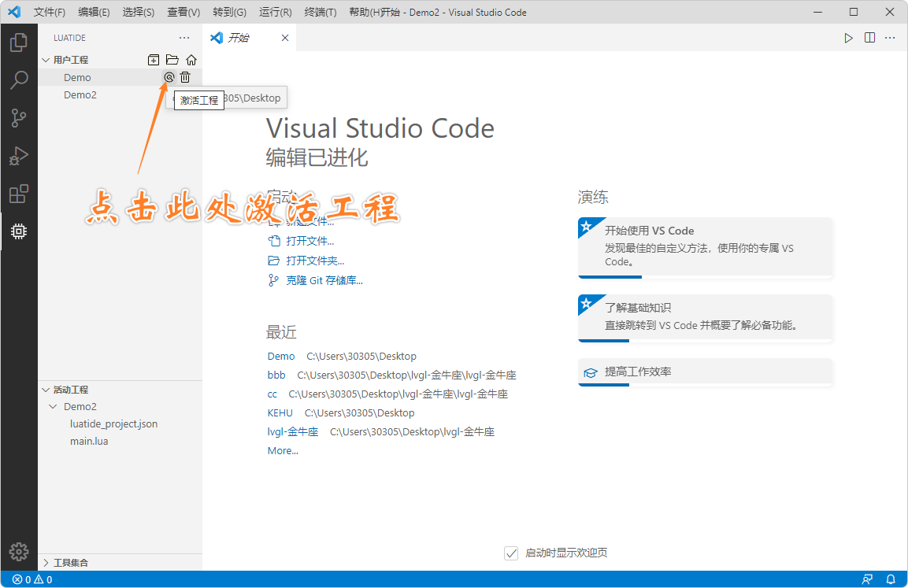Open the 运行(R) menu
Viewport: 908px width, 588px height.
275,12
